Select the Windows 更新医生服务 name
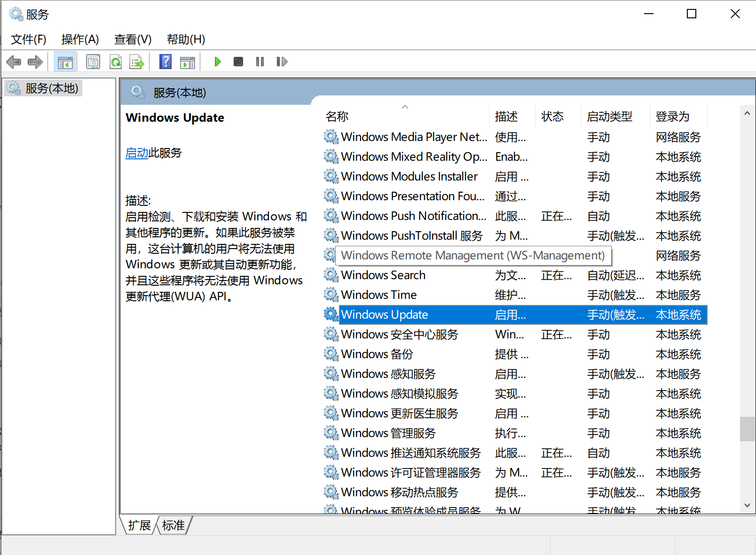Viewport: 756px width, 555px height. tap(400, 413)
